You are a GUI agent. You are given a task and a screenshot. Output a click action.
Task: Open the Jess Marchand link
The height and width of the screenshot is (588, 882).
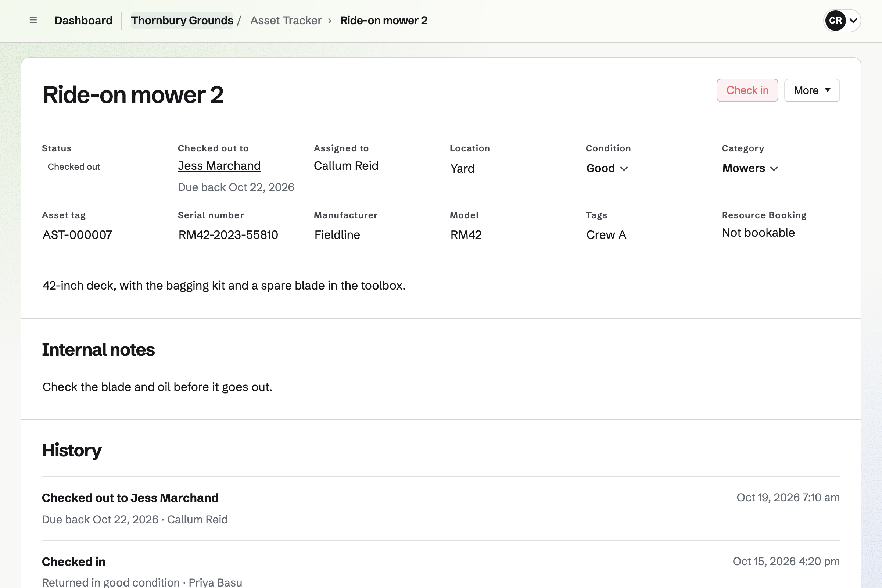(x=219, y=166)
